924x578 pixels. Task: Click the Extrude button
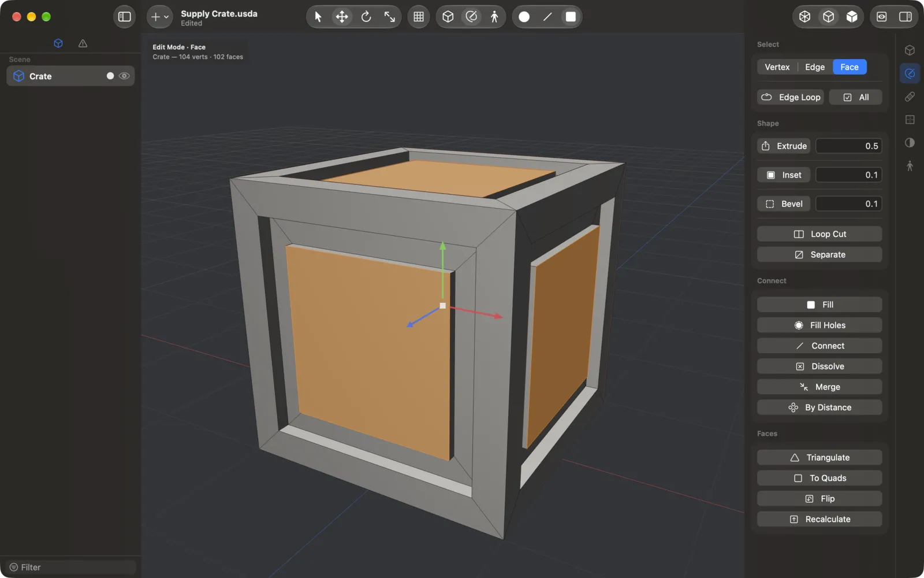pyautogui.click(x=784, y=146)
